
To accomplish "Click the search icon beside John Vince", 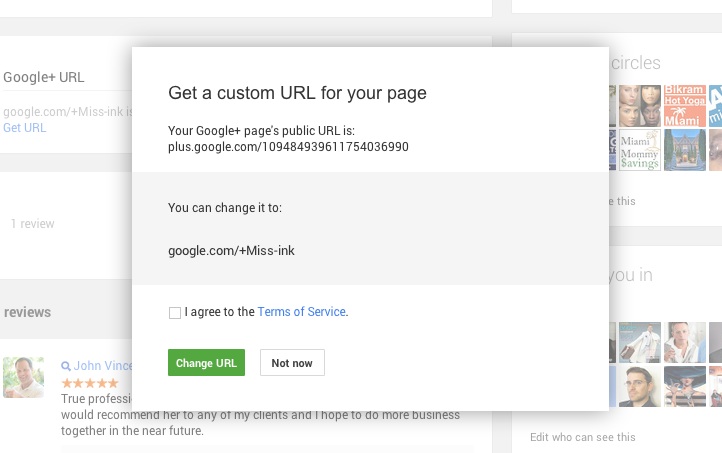I will pos(66,366).
